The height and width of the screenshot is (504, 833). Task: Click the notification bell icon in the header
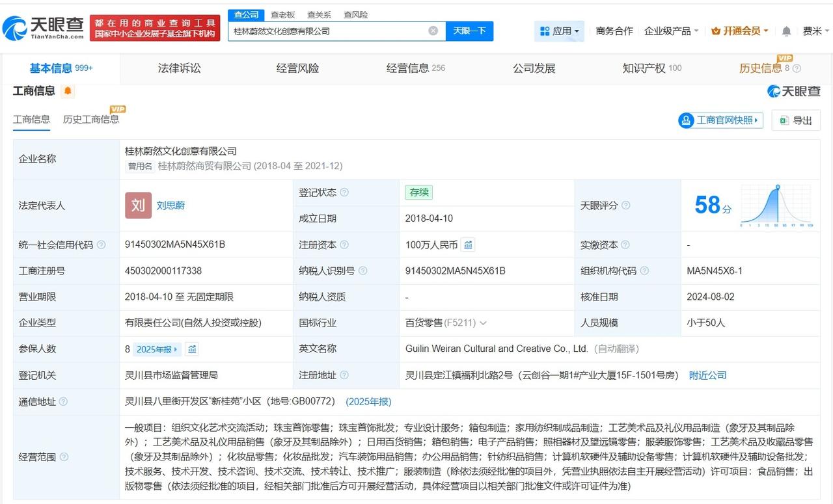coord(786,31)
